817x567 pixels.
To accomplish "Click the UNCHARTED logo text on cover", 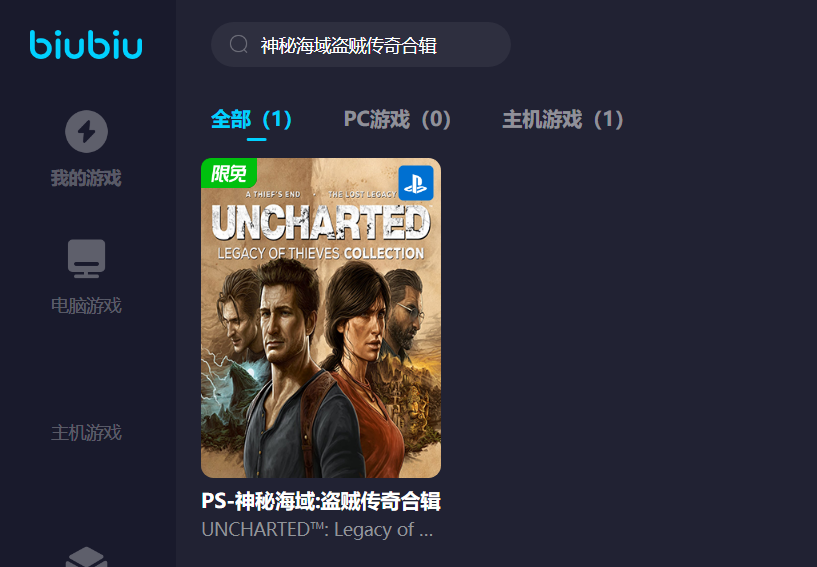I will [x=321, y=223].
